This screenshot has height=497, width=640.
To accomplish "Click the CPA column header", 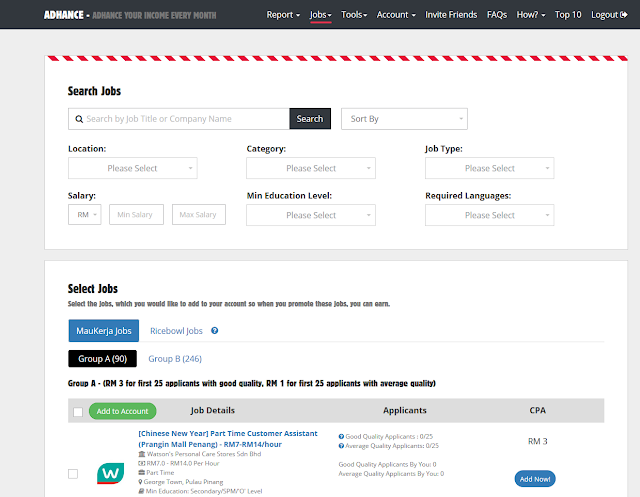I will (538, 410).
